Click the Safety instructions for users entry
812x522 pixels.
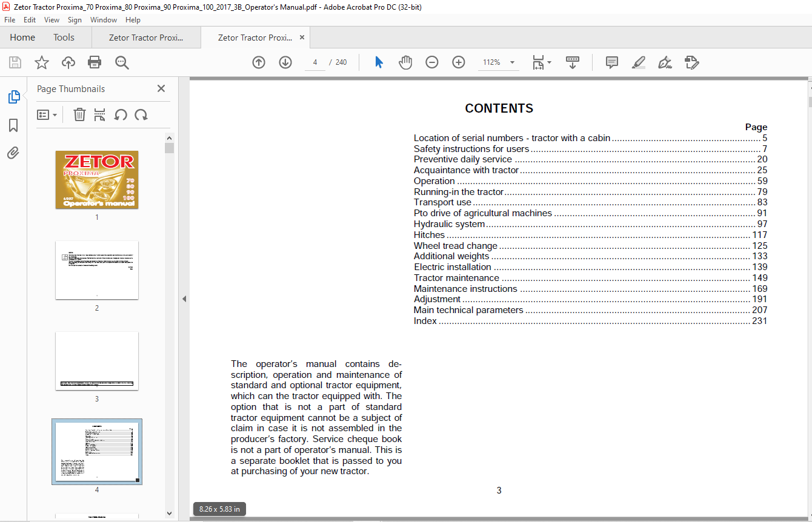click(590, 149)
